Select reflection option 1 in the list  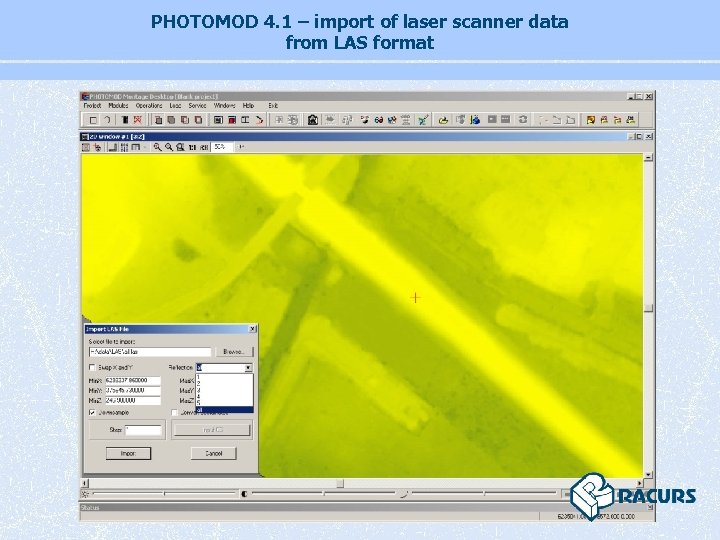[x=225, y=376]
